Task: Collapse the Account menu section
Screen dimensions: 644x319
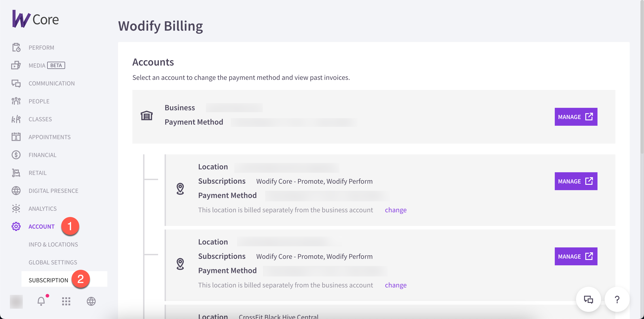Action: click(x=42, y=226)
